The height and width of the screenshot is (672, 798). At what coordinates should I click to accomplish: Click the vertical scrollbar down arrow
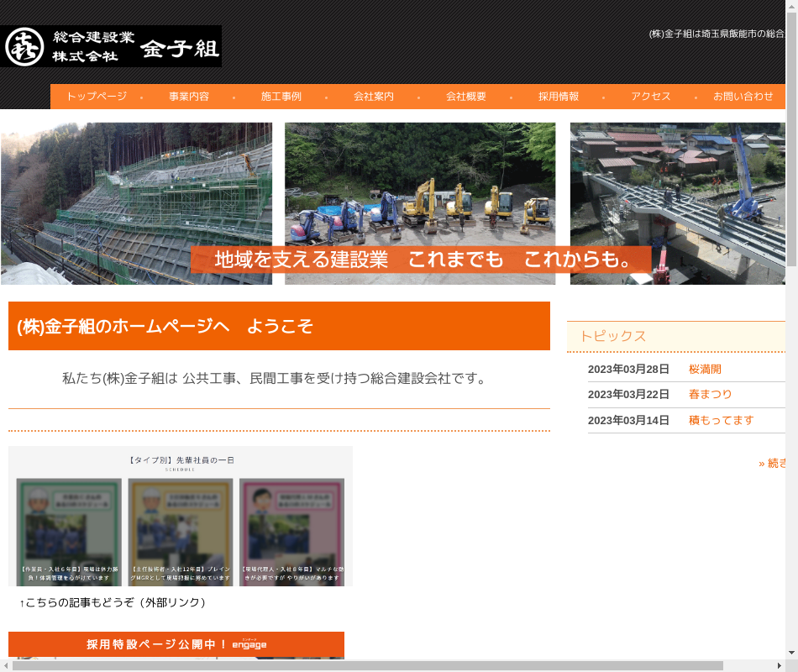click(x=791, y=653)
